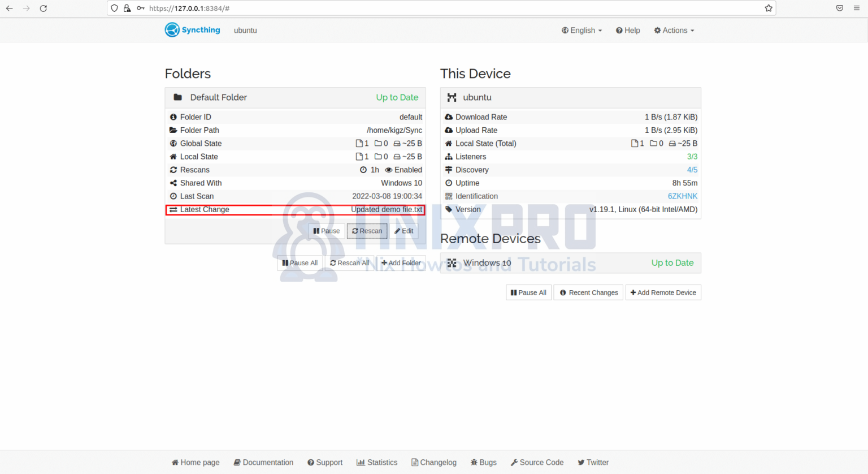
Task: Open the Help menu item
Action: pos(628,30)
